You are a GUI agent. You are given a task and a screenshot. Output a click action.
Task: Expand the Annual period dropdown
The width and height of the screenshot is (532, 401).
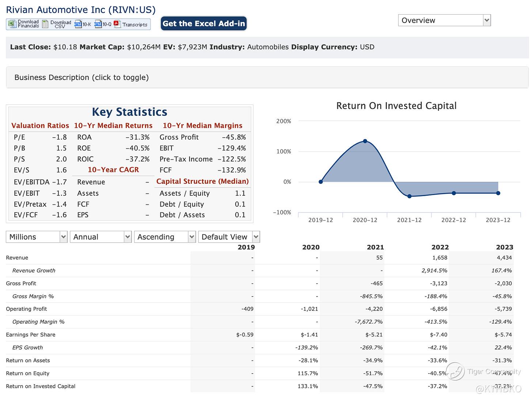(100, 237)
